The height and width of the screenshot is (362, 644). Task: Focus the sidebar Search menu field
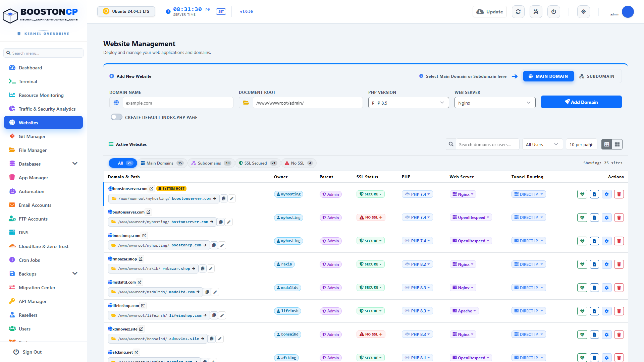pos(44,53)
